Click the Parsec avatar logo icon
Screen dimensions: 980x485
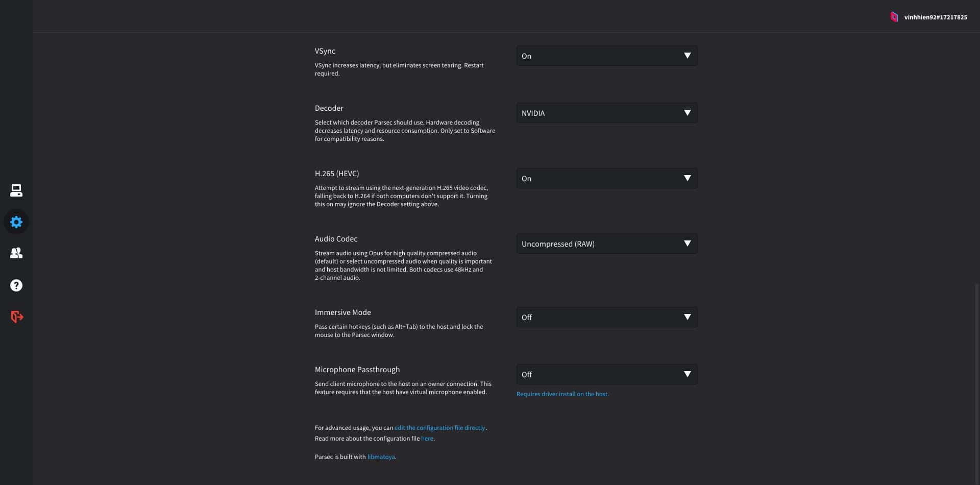[894, 17]
